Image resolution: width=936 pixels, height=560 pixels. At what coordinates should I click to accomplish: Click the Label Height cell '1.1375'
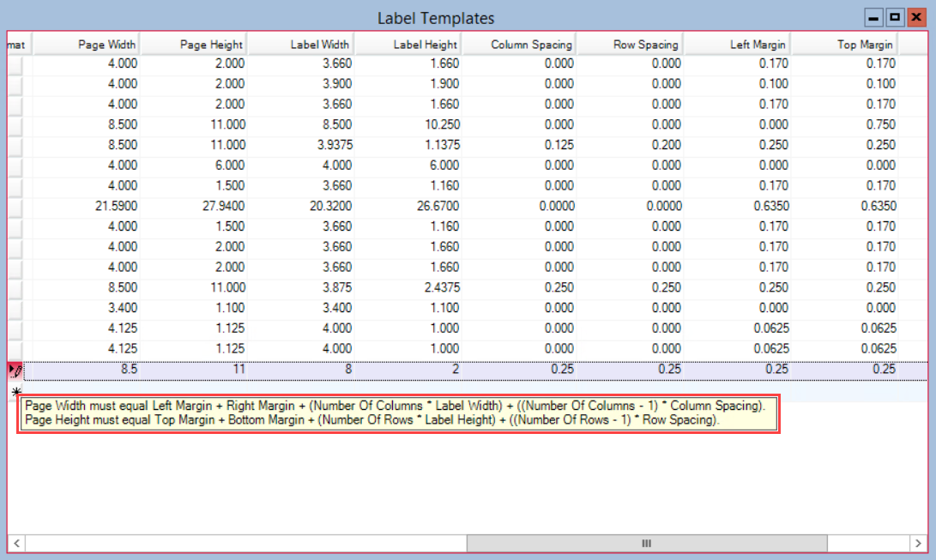[x=408, y=145]
